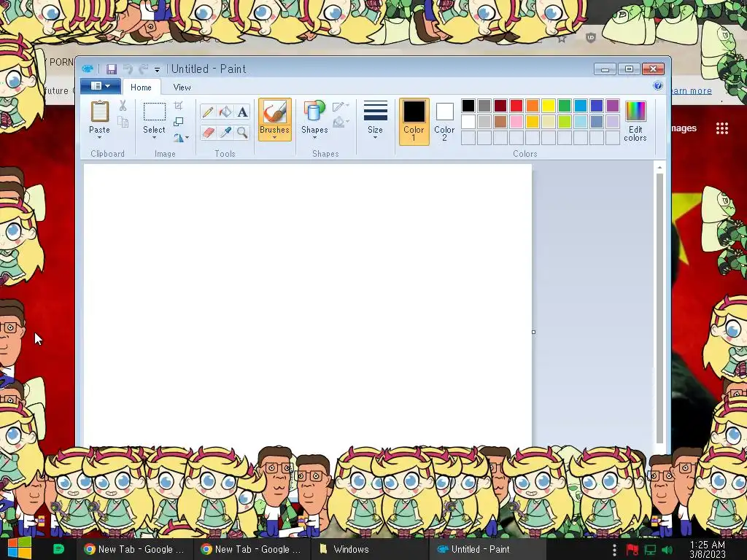747x560 pixels.
Task: Open the first New Tab Google taskbar button
Action: coord(134,549)
